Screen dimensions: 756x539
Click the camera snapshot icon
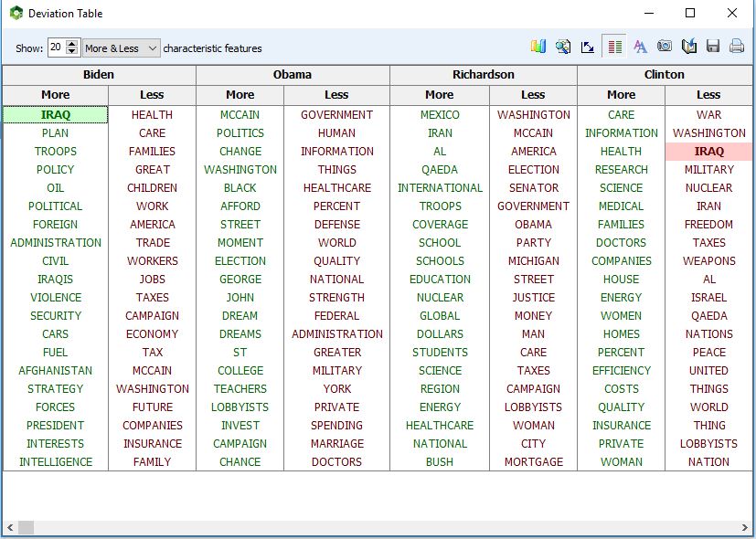[665, 47]
